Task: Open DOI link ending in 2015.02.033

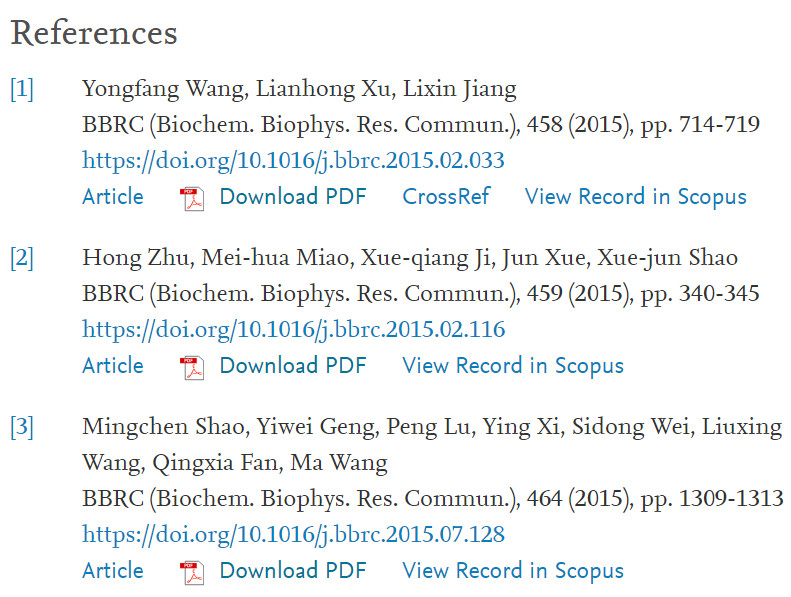Action: click(x=293, y=160)
